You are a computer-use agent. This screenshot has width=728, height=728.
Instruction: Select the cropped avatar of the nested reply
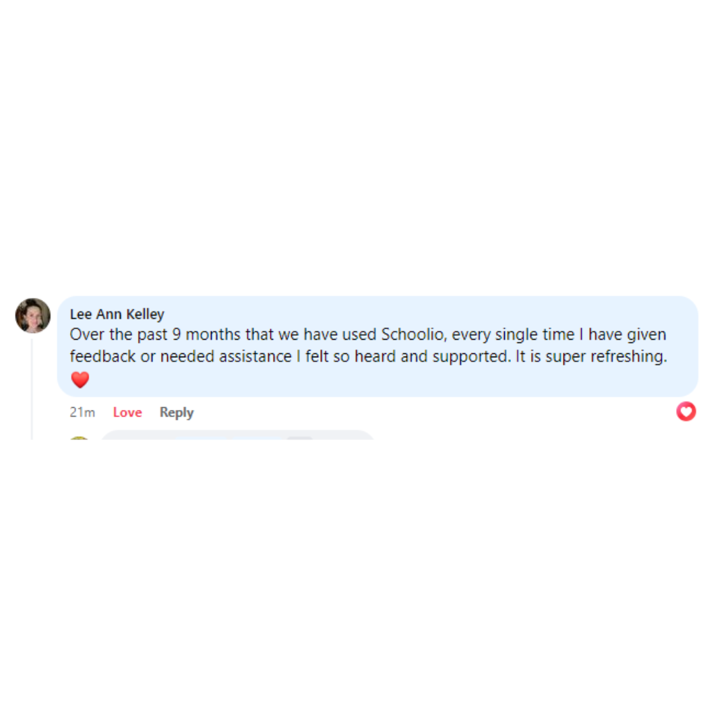click(x=80, y=438)
